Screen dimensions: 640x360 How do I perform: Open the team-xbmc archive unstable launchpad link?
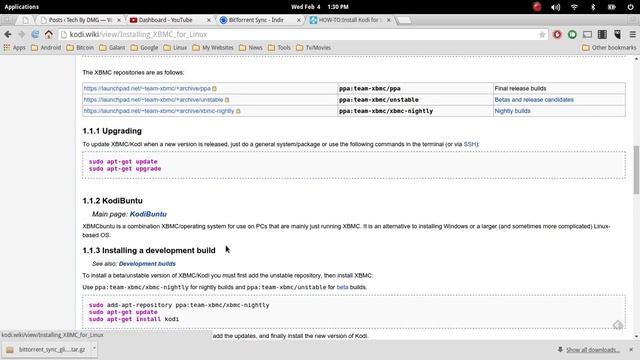tap(153, 100)
